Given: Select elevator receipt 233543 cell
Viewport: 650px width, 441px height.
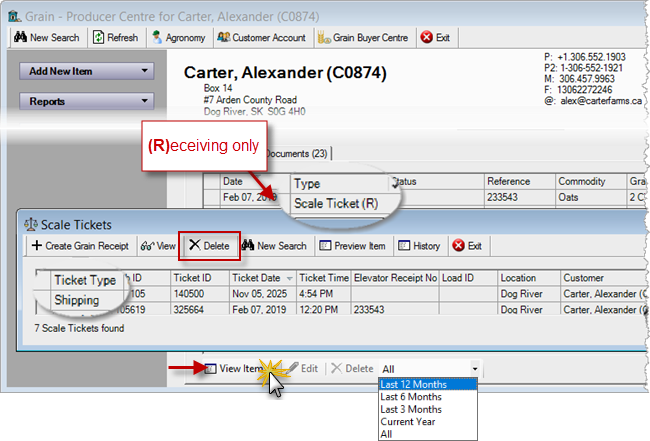Looking at the screenshot, I should point(395,310).
